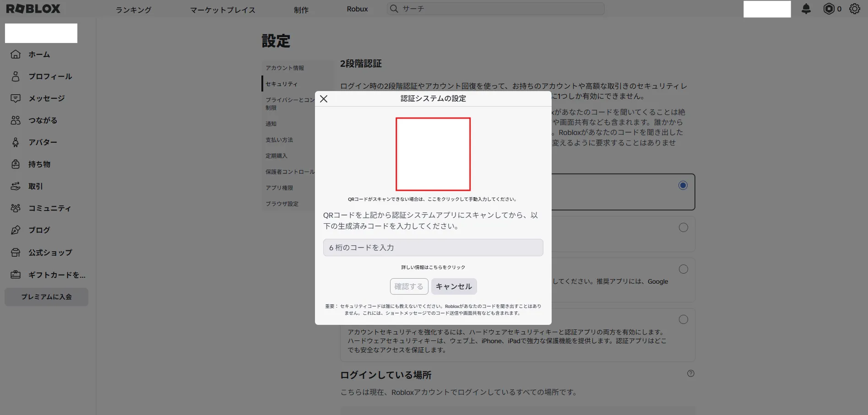
Task: Open Robux in top navigation
Action: click(357, 9)
